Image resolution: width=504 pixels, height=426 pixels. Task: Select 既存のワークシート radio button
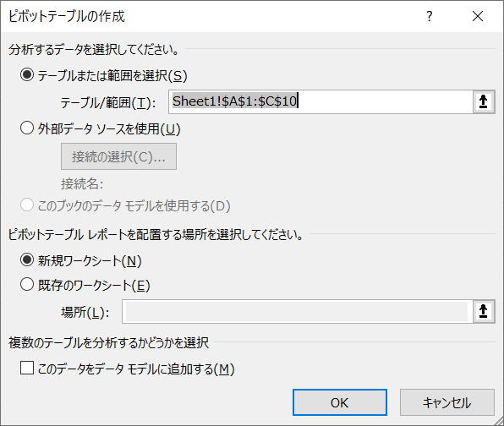coord(27,284)
